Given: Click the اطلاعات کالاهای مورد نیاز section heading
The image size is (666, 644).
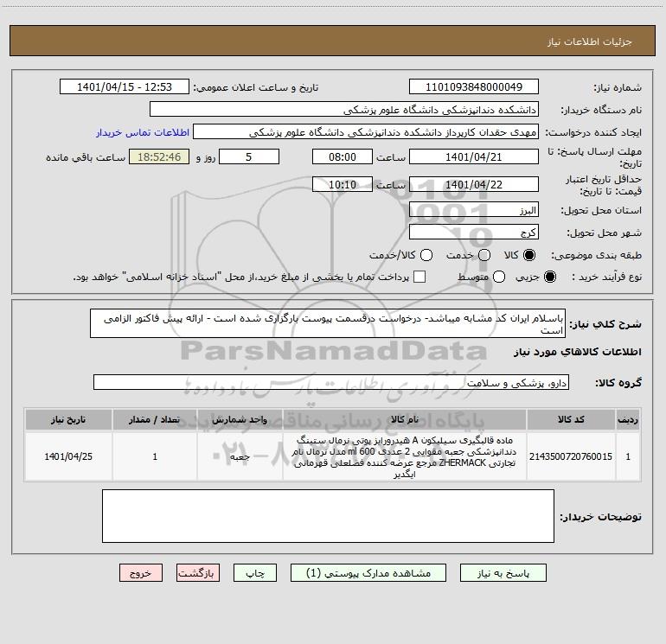Looking at the screenshot, I should [578, 352].
